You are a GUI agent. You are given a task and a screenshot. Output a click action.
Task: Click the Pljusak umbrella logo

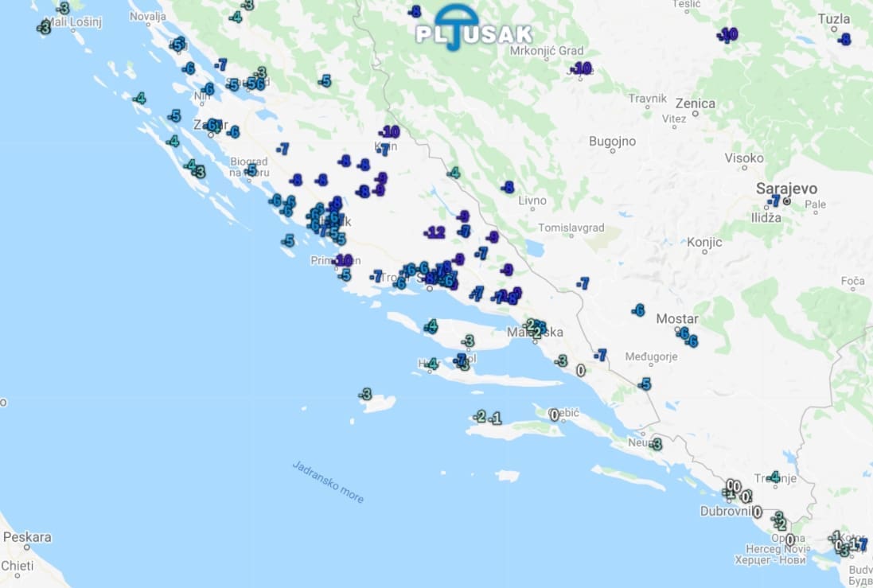point(474,28)
